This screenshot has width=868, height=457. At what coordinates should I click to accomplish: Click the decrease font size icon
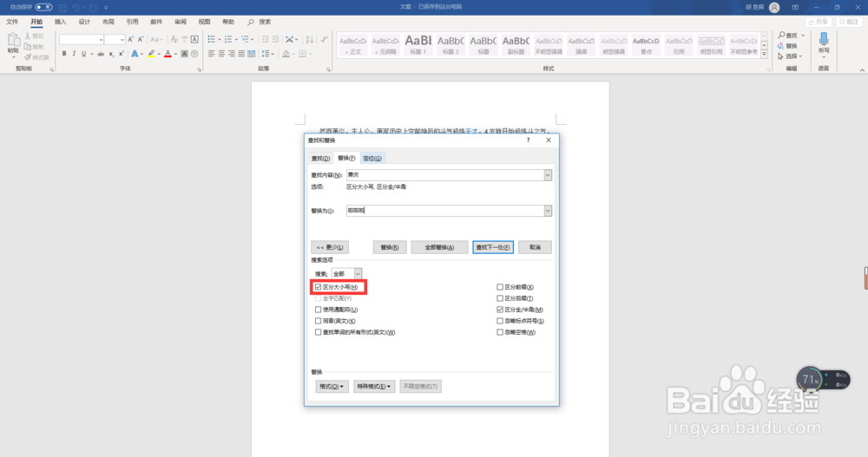click(x=141, y=39)
